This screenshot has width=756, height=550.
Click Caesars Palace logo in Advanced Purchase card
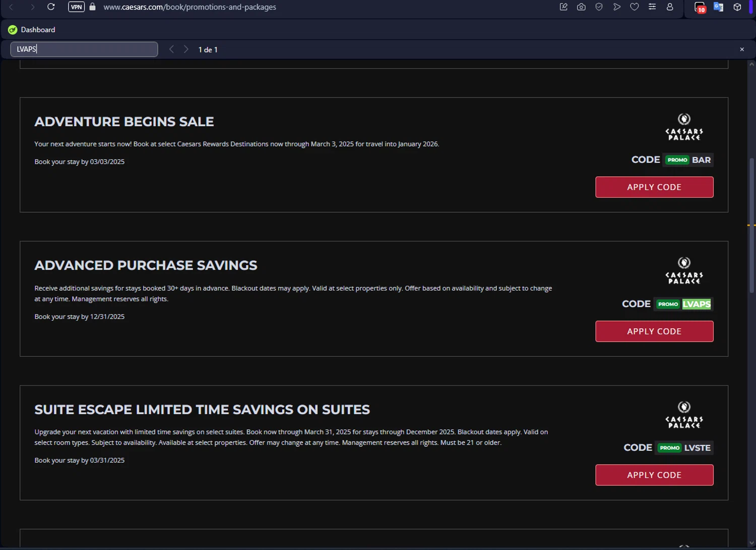[x=684, y=271]
